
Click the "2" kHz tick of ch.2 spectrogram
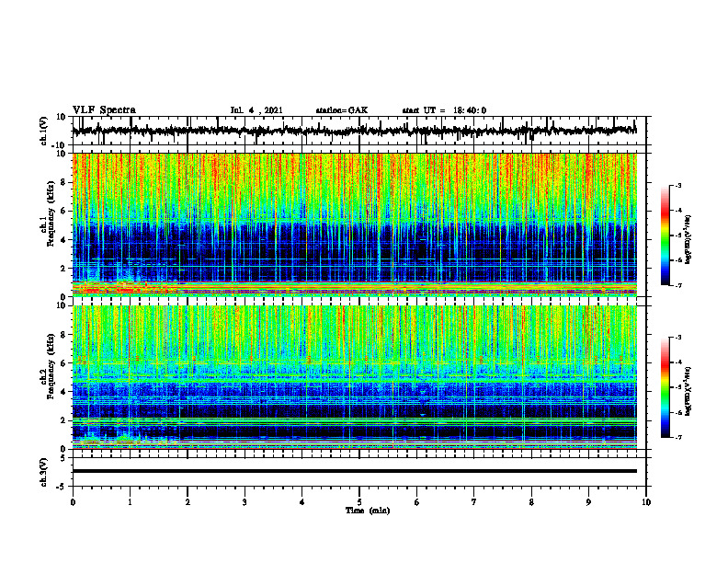(x=63, y=420)
